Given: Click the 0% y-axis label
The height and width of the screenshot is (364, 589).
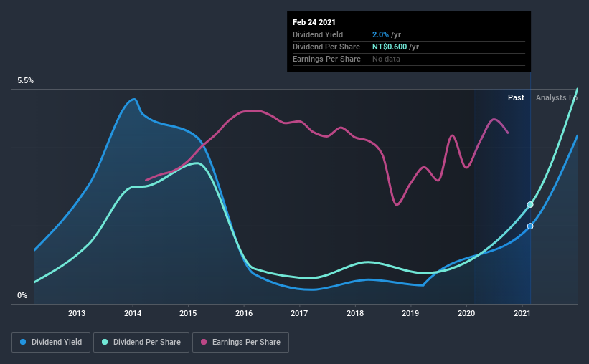Looking at the screenshot, I should tap(22, 296).
